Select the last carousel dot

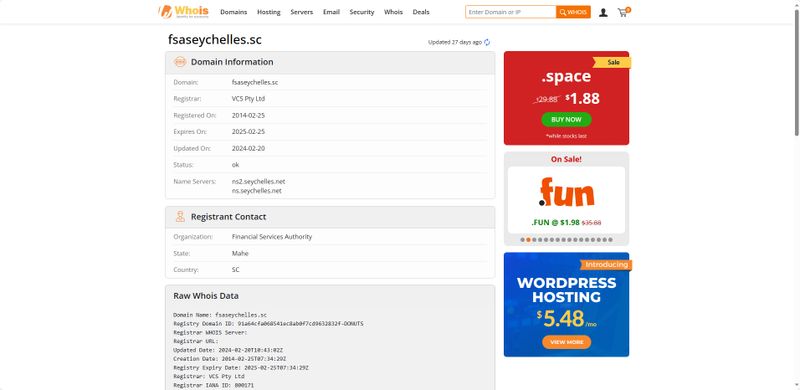point(610,239)
